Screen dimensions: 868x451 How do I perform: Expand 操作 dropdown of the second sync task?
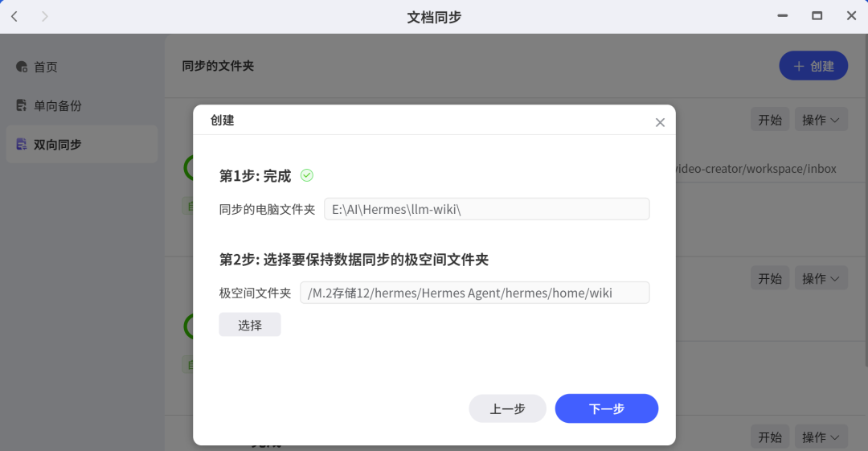[x=821, y=278]
